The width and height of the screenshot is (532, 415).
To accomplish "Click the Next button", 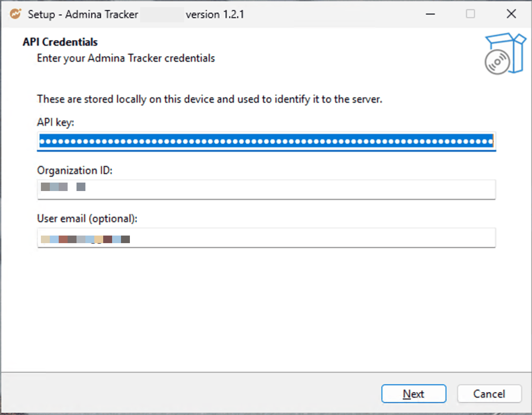I will (414, 394).
